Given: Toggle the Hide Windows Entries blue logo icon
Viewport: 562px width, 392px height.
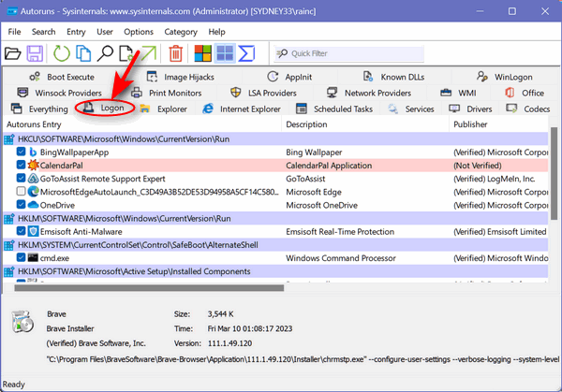Looking at the screenshot, I should [225, 53].
